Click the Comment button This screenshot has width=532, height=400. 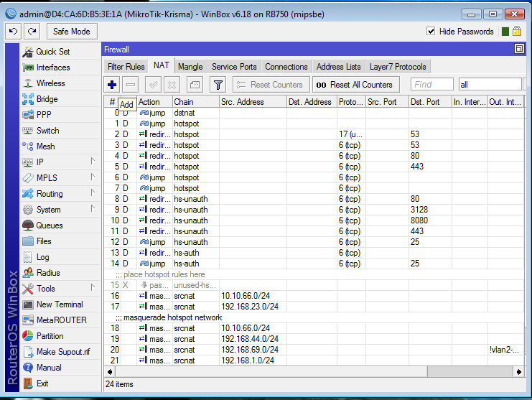(195, 85)
